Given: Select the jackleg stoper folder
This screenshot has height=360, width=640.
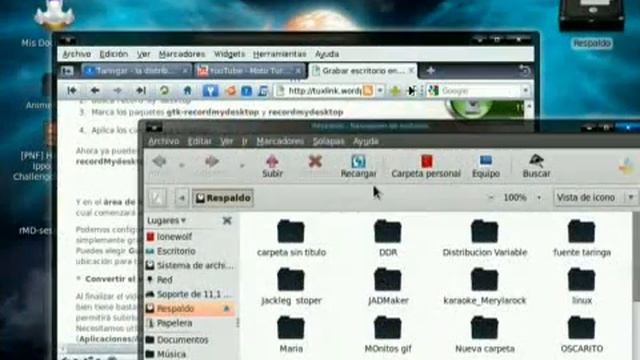Looking at the screenshot, I should (291, 286).
